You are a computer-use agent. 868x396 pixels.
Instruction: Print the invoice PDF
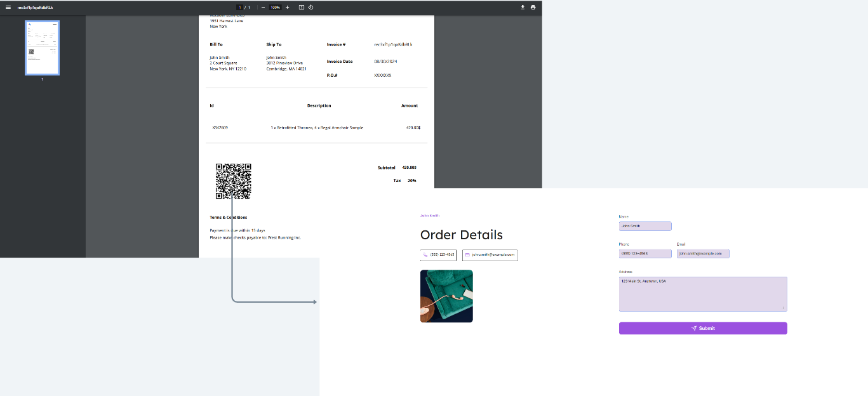[x=533, y=7]
